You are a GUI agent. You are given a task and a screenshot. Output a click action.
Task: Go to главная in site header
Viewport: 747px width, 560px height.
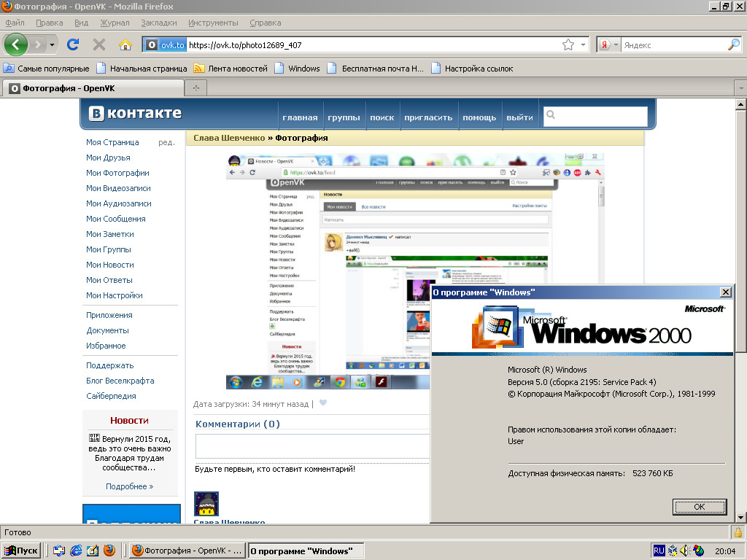click(300, 117)
